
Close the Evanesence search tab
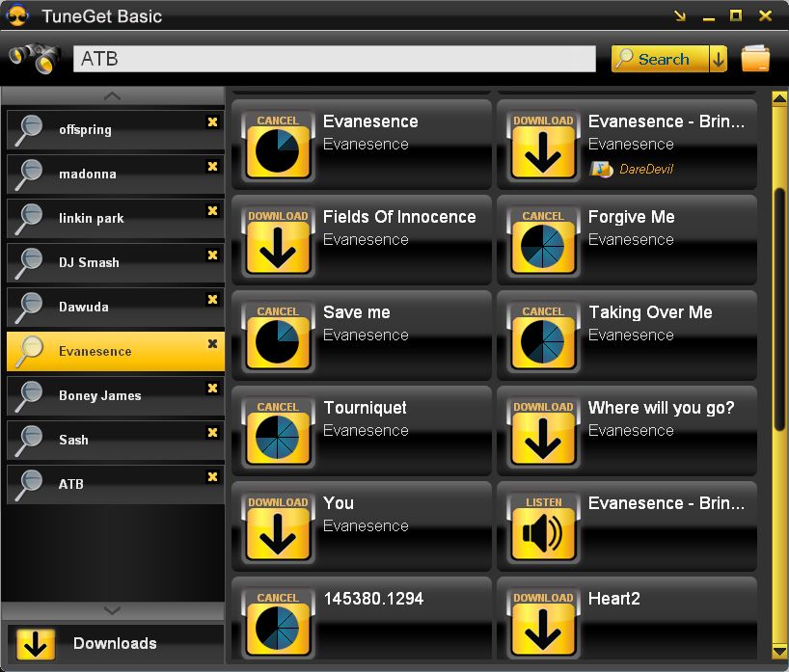coord(213,343)
